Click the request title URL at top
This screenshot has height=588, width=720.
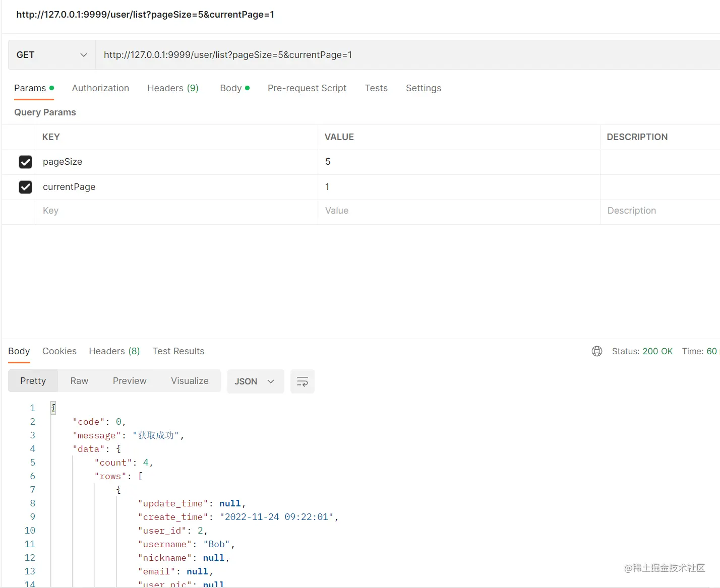145,15
